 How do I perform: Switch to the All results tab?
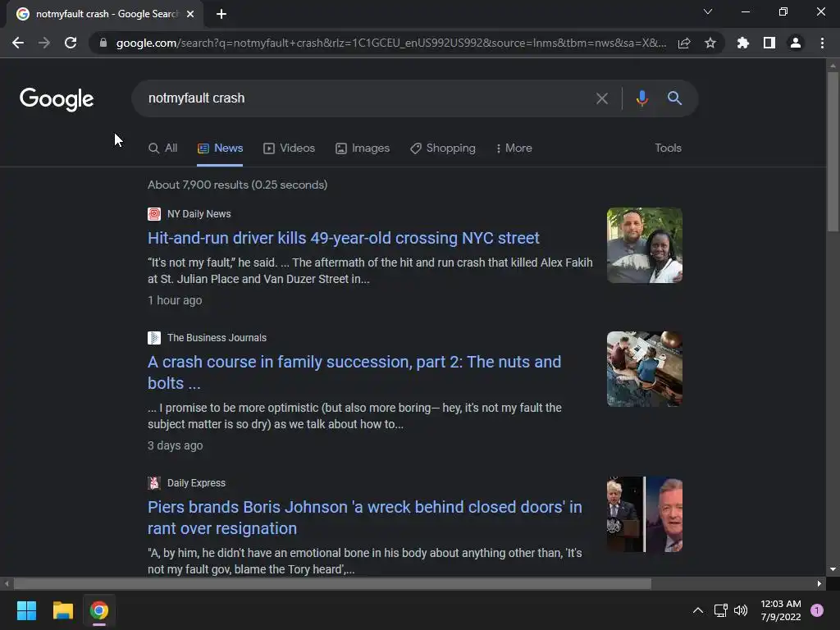click(x=163, y=148)
